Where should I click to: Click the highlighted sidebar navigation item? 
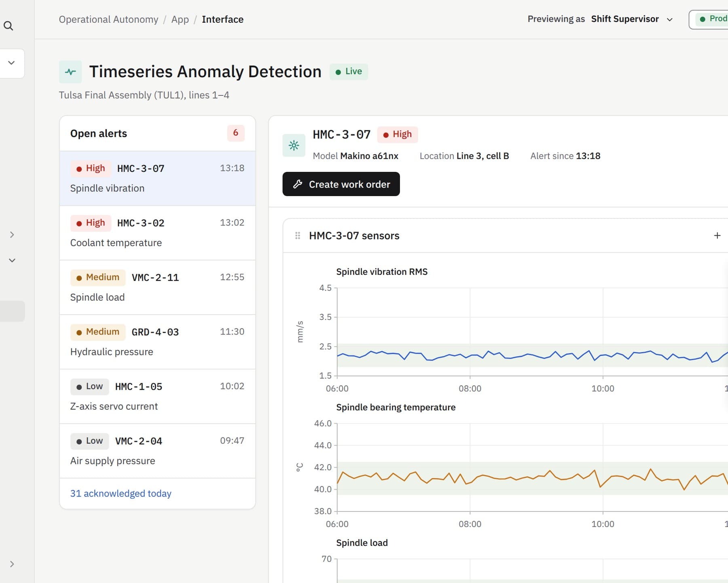point(12,311)
